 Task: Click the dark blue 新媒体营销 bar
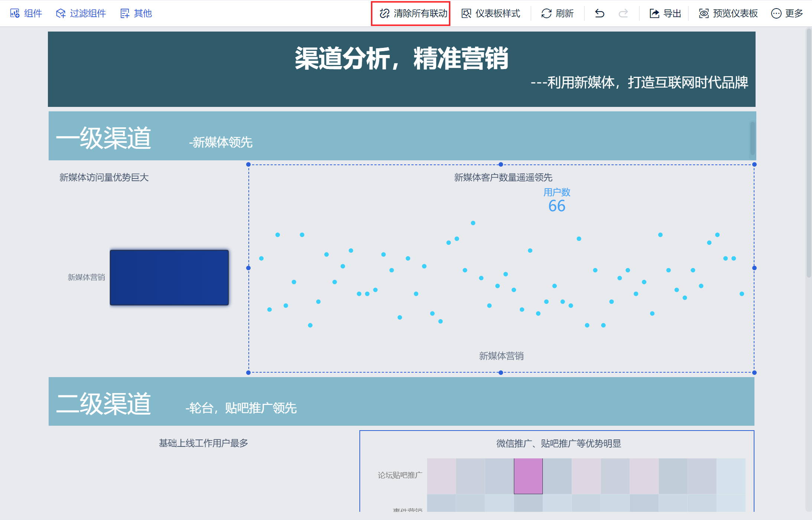pyautogui.click(x=169, y=278)
